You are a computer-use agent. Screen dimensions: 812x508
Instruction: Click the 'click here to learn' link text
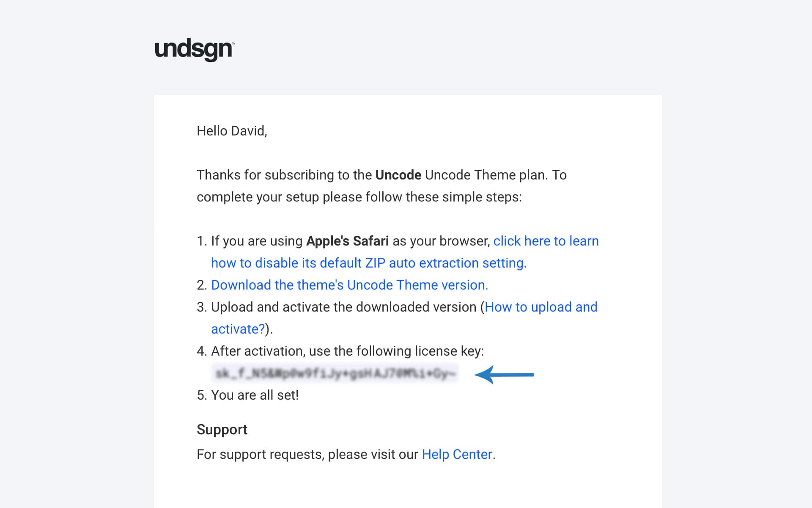click(546, 241)
